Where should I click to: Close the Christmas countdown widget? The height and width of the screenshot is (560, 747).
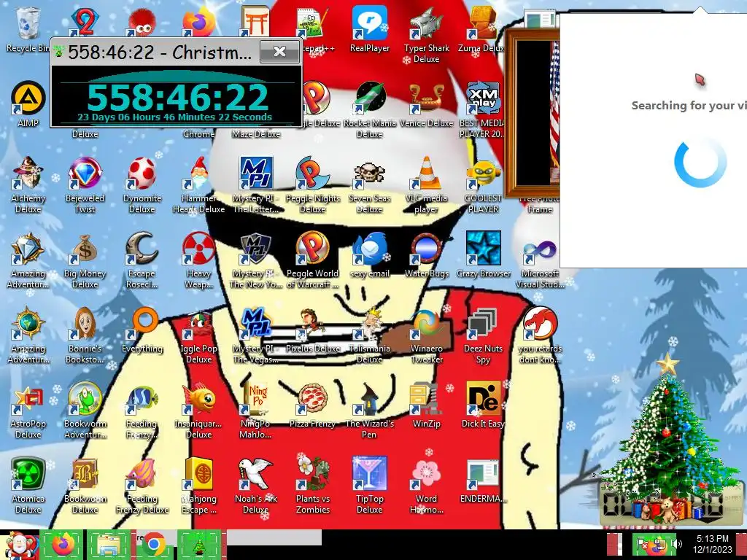[x=279, y=52]
